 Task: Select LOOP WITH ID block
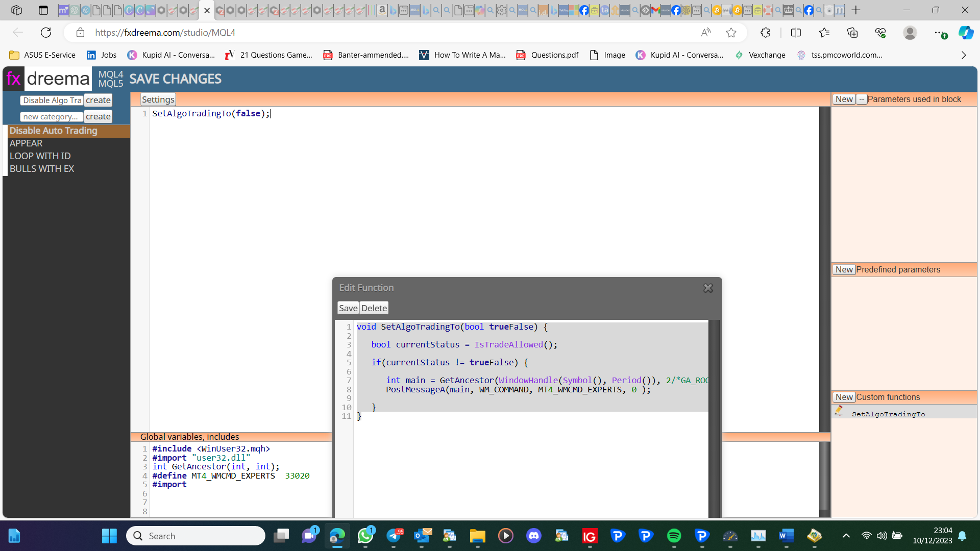click(40, 156)
